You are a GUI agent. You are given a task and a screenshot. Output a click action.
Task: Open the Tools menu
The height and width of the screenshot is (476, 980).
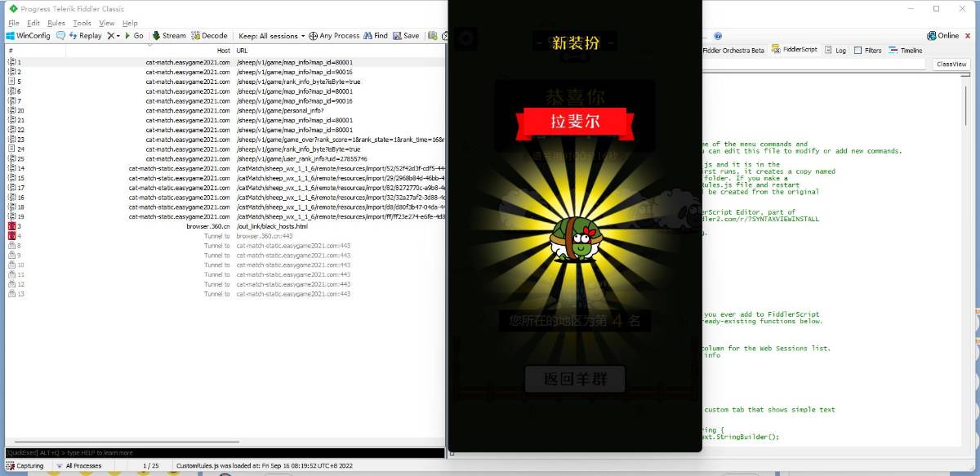82,23
